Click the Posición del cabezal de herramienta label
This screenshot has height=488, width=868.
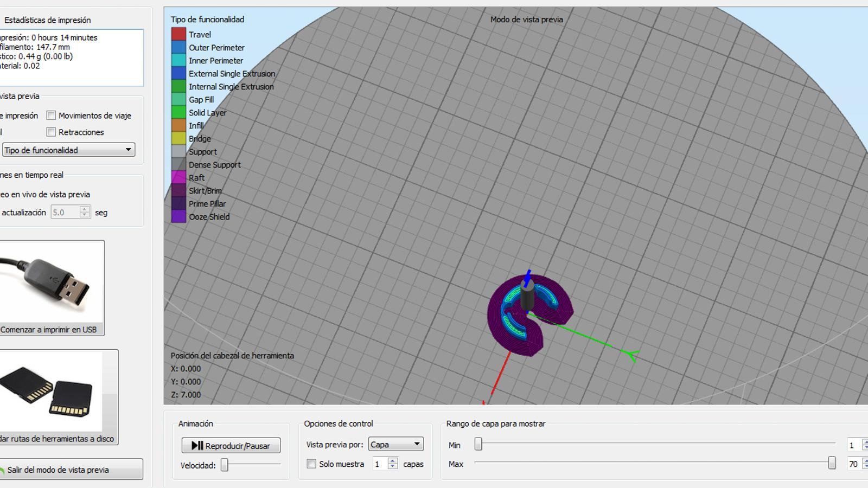[x=232, y=356]
